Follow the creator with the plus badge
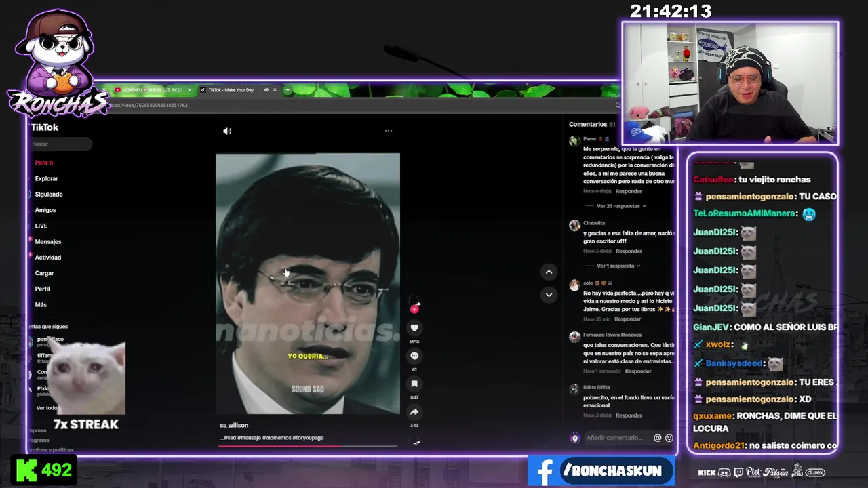The image size is (868, 488). tap(414, 309)
